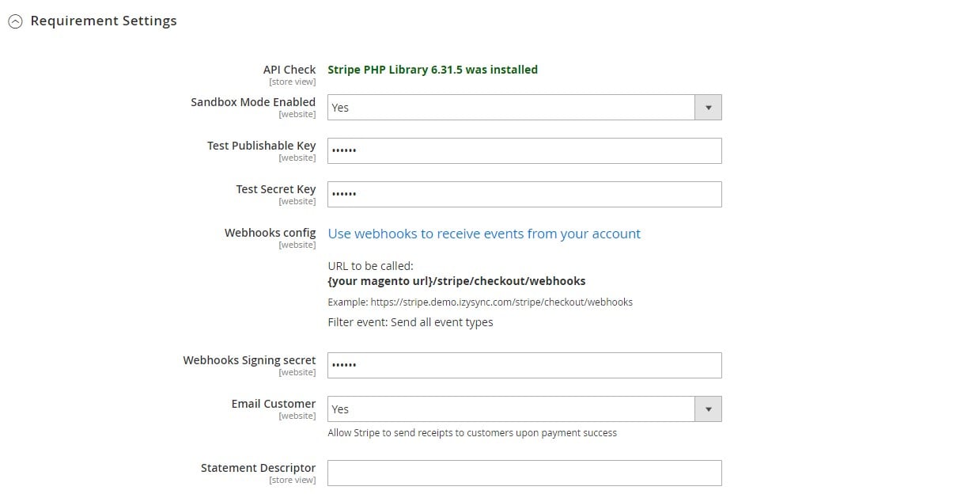Viewport: 980px width, 498px height.
Task: Click the Email Customer label
Action: pyautogui.click(x=274, y=404)
